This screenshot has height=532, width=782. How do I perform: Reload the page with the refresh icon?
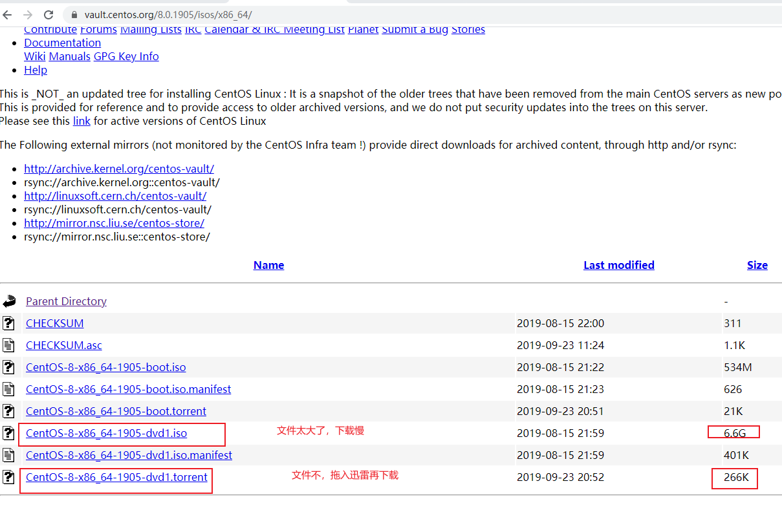pos(49,14)
